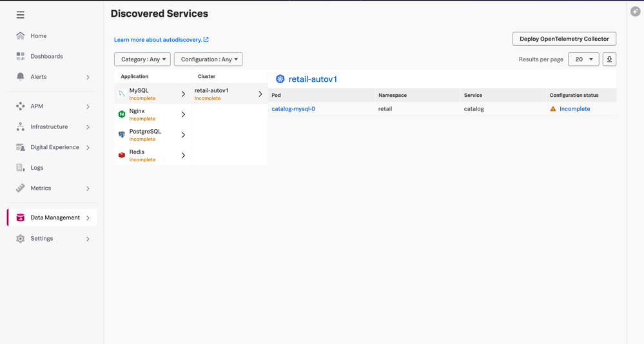The image size is (644, 344).
Task: Open the catalog-mysql-0 pod link
Action: (293, 109)
